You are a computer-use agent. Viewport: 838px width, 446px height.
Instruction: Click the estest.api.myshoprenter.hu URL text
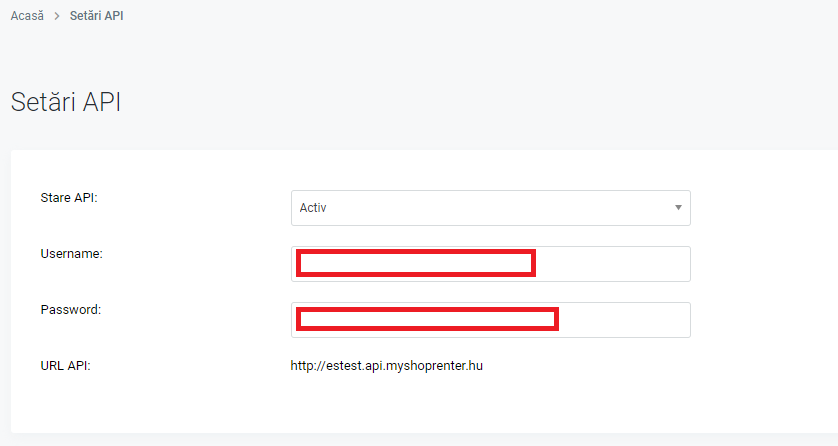point(386,366)
